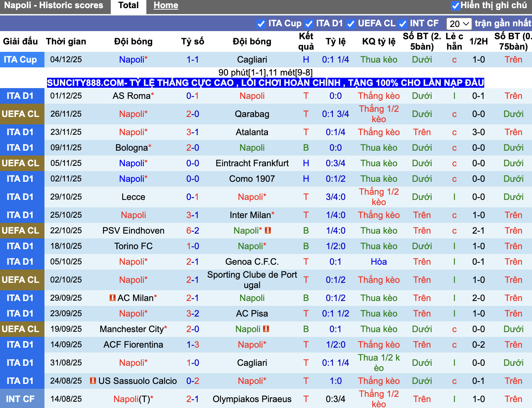Image resolution: width=532 pixels, height=408 pixels.
Task: Open AC Pisa team link
Action: point(252,314)
